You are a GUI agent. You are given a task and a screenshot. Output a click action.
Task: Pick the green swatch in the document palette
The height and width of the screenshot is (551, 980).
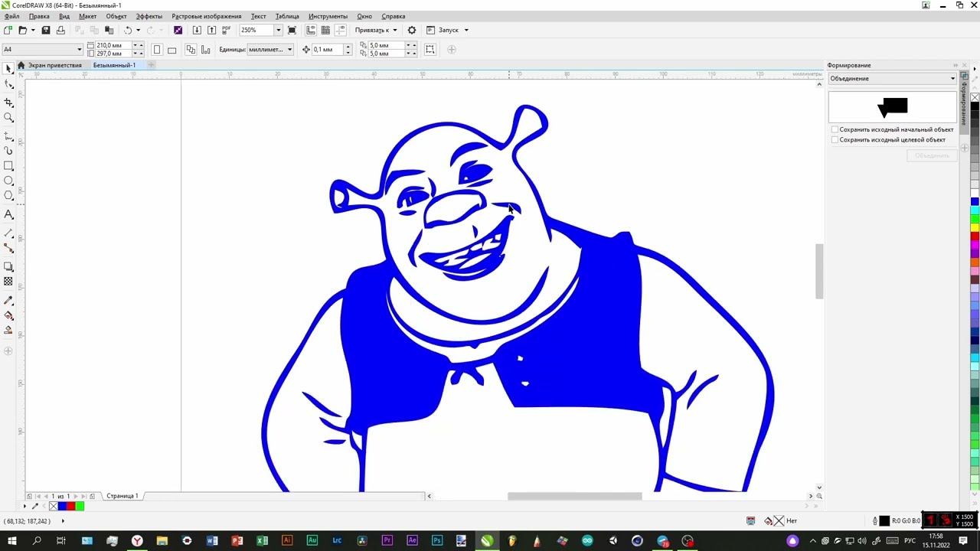coord(80,506)
